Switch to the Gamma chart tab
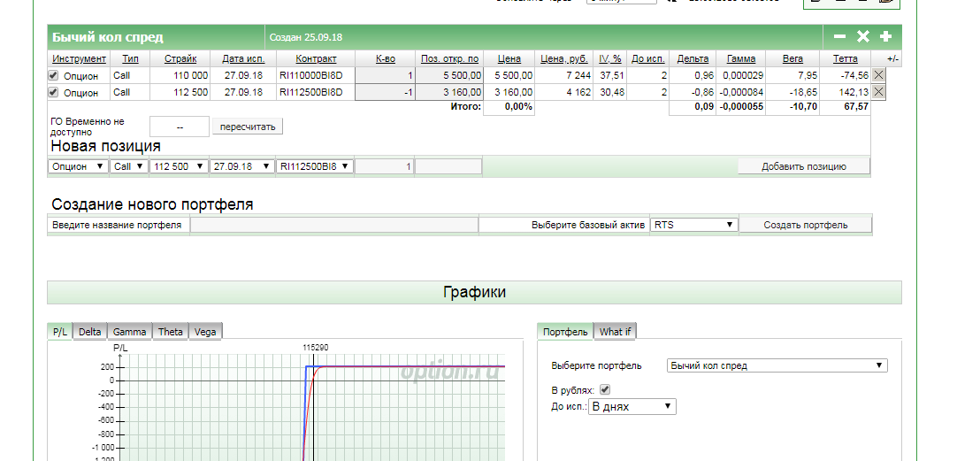Image resolution: width=980 pixels, height=461 pixels. pos(129,332)
